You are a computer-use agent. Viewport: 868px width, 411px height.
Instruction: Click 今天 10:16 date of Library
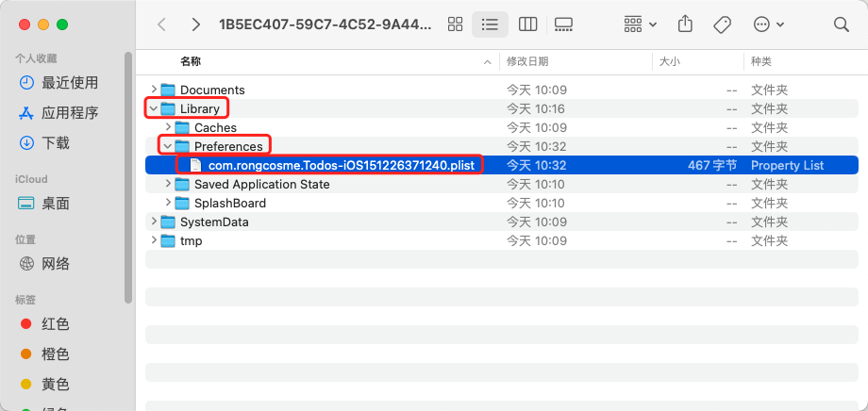(537, 109)
